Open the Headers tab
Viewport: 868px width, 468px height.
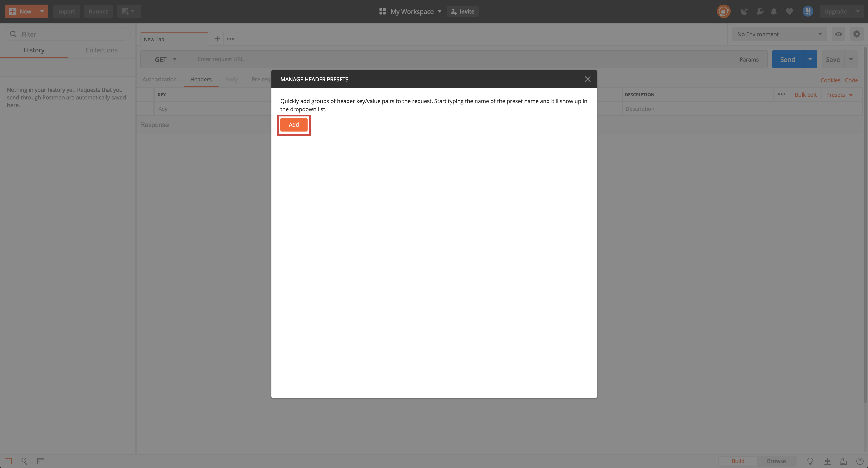pos(201,79)
